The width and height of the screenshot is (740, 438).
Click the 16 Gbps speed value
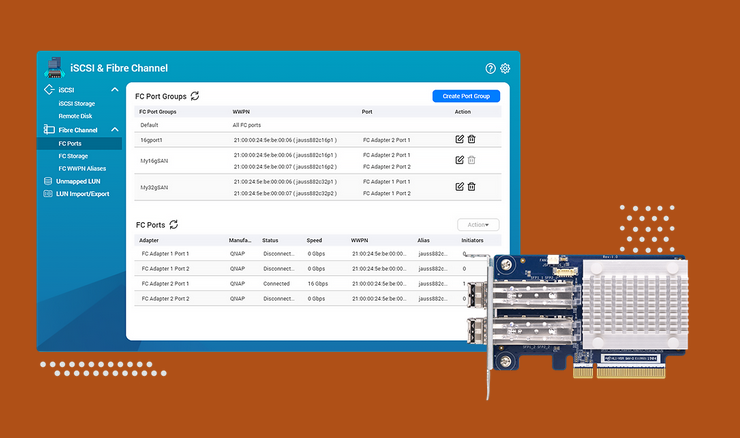coord(318,284)
